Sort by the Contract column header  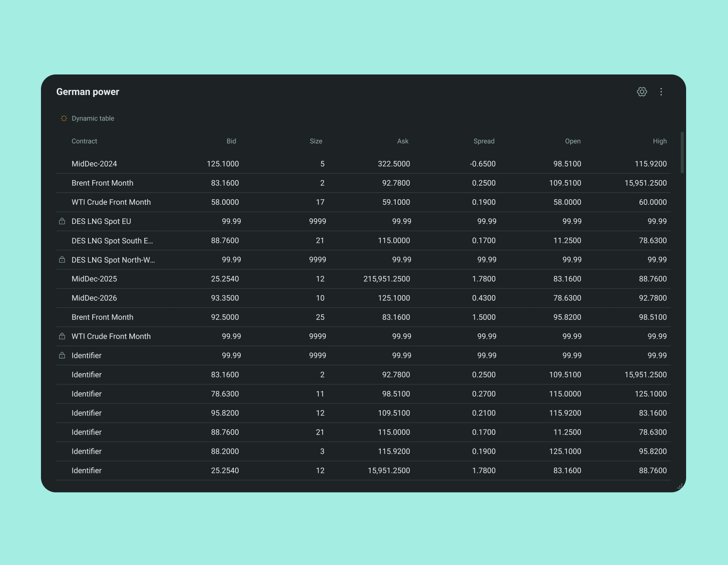(84, 141)
